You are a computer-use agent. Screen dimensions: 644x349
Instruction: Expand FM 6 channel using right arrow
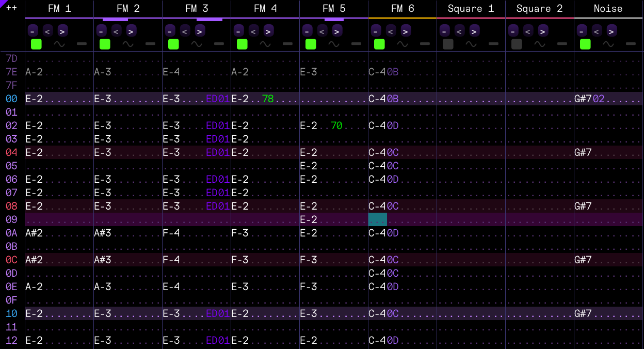(x=406, y=31)
